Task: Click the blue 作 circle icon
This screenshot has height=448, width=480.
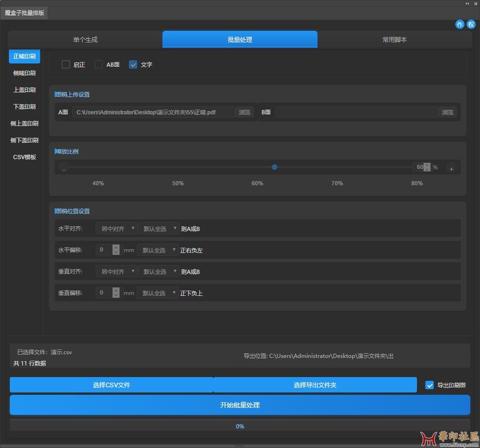Action: pyautogui.click(x=460, y=24)
